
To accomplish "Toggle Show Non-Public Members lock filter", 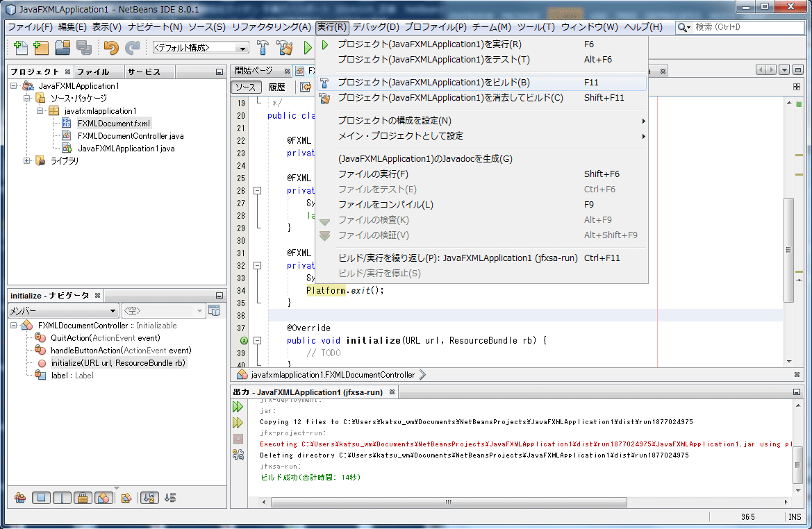I will tap(83, 498).
